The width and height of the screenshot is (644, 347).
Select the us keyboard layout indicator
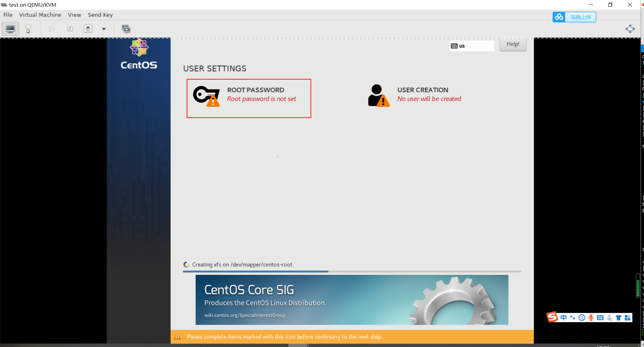[471, 46]
